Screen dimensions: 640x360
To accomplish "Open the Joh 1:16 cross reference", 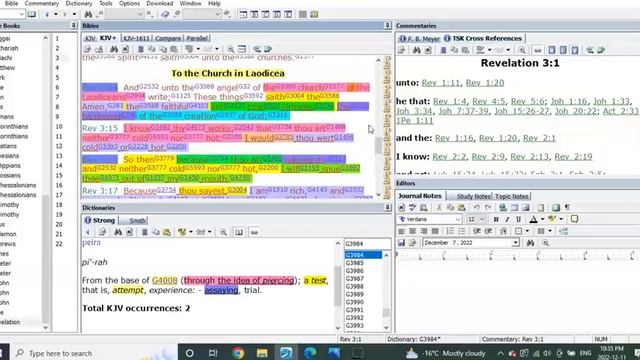I will click(569, 101).
